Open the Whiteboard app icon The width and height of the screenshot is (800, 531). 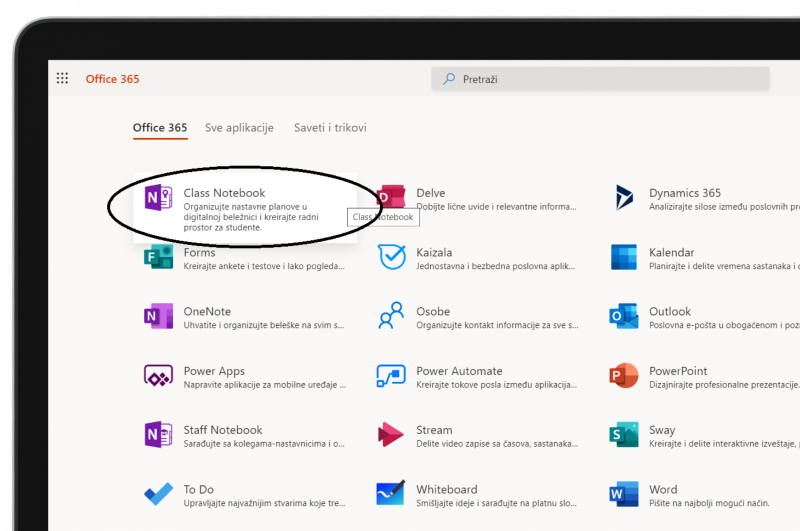click(x=391, y=493)
